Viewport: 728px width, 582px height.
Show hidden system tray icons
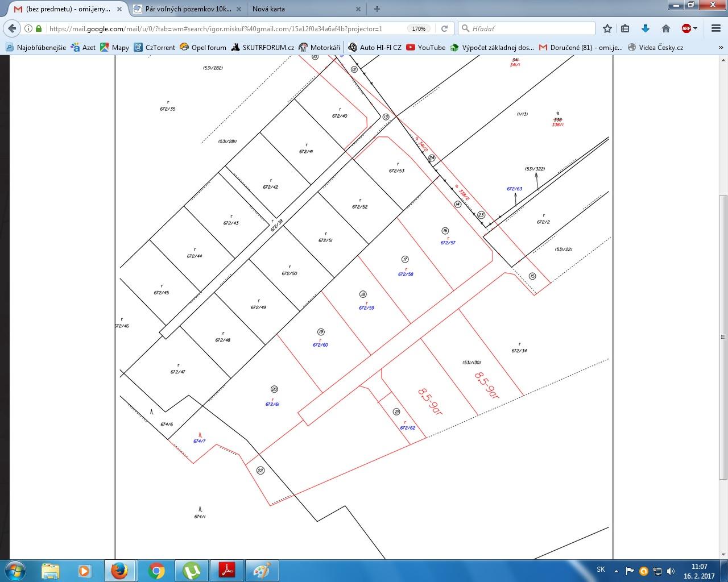tap(617, 571)
